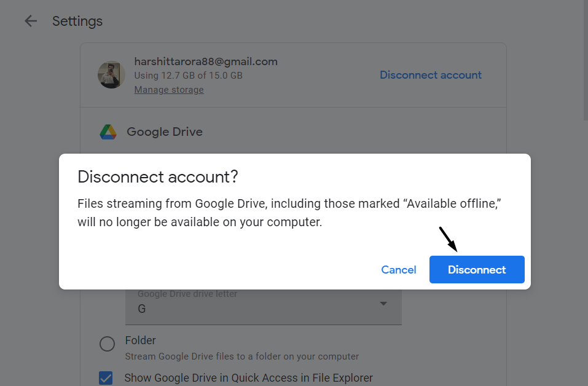Cancel the disconnect account dialog
The width and height of the screenshot is (588, 386).
click(398, 270)
